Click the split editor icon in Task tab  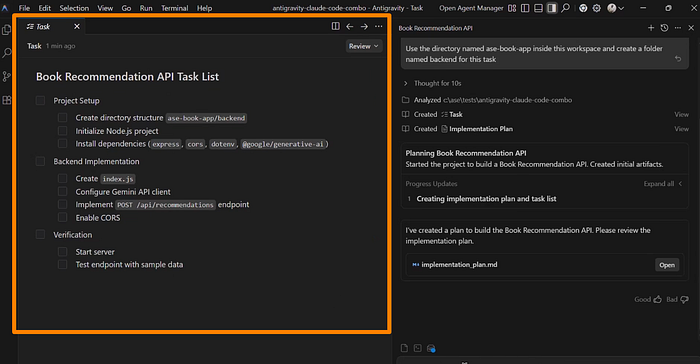click(x=335, y=26)
